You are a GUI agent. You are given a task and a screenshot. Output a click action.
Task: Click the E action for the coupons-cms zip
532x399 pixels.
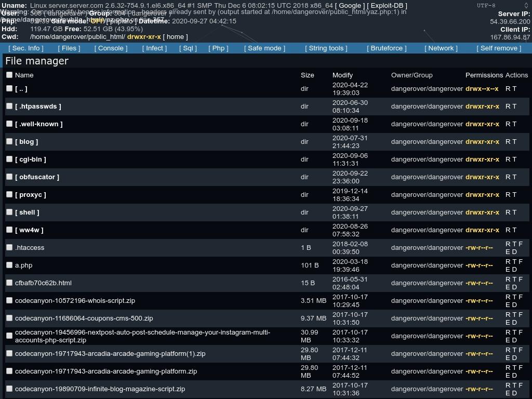pos(508,322)
